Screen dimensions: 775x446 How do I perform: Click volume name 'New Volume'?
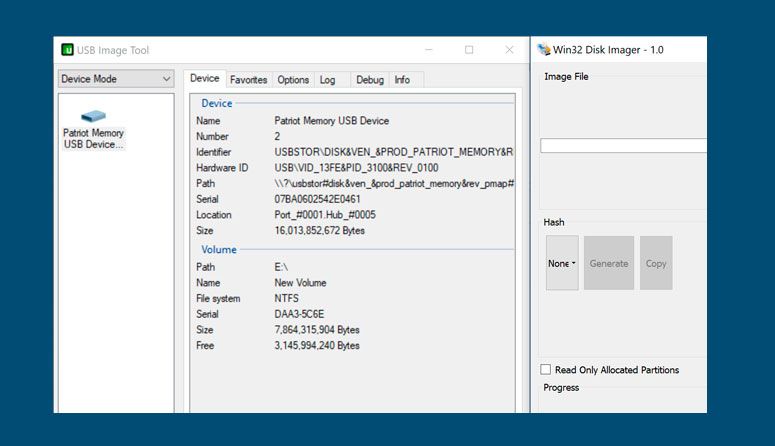click(301, 283)
